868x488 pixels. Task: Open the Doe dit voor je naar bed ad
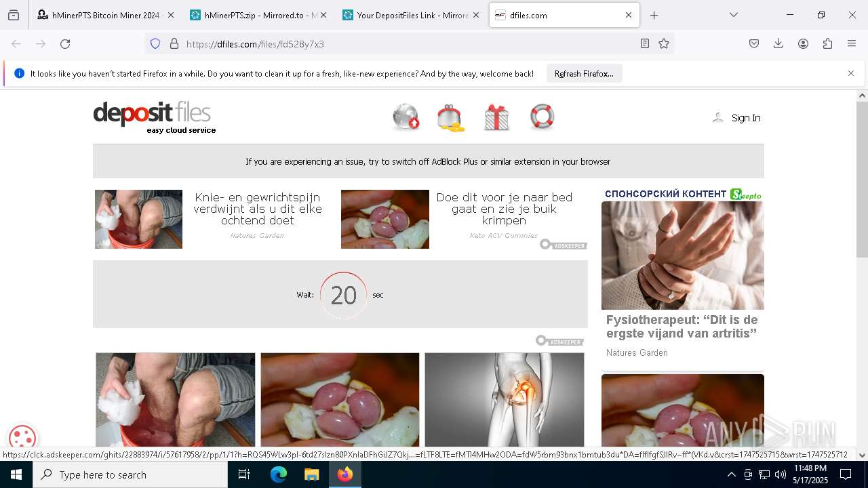504,209
